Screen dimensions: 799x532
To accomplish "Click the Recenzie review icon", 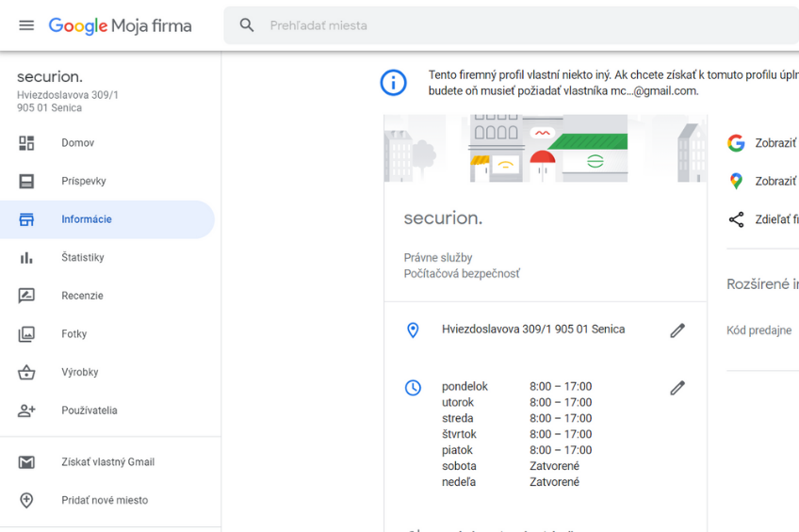I will tap(26, 296).
